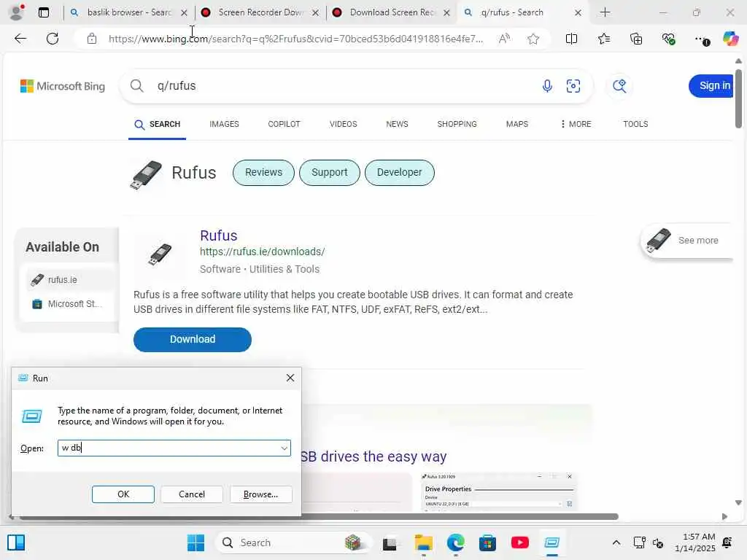The height and width of the screenshot is (560, 747).
Task: Open File Explorer from taskbar
Action: (x=423, y=542)
